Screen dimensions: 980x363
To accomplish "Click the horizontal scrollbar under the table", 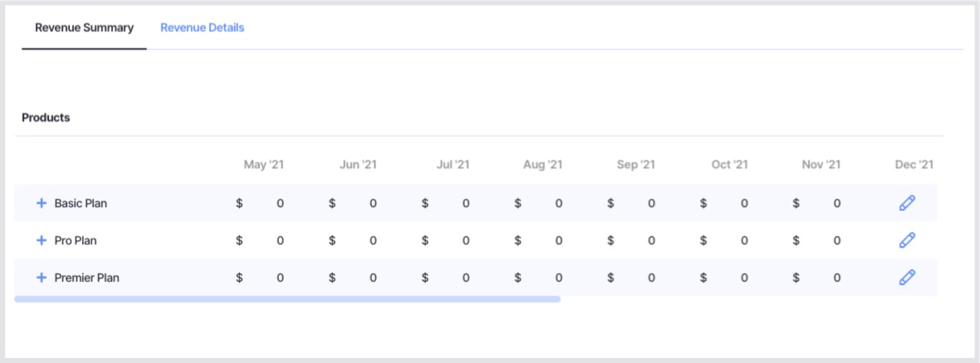I will point(287,299).
